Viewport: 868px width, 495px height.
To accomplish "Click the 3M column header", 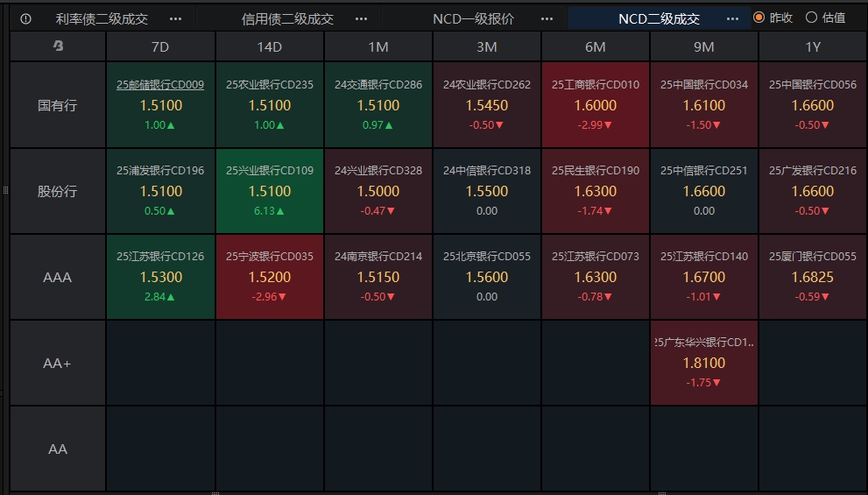I will pyautogui.click(x=487, y=46).
